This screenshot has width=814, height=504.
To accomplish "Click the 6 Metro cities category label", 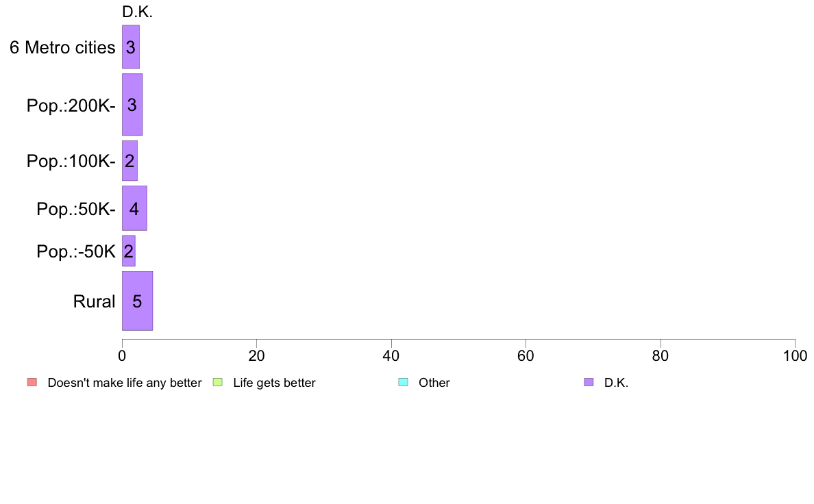I will 62,48.
